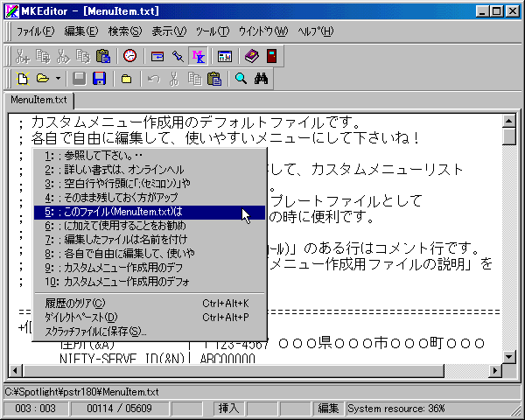Click the 003 : 003 cursor position cell

[36, 409]
